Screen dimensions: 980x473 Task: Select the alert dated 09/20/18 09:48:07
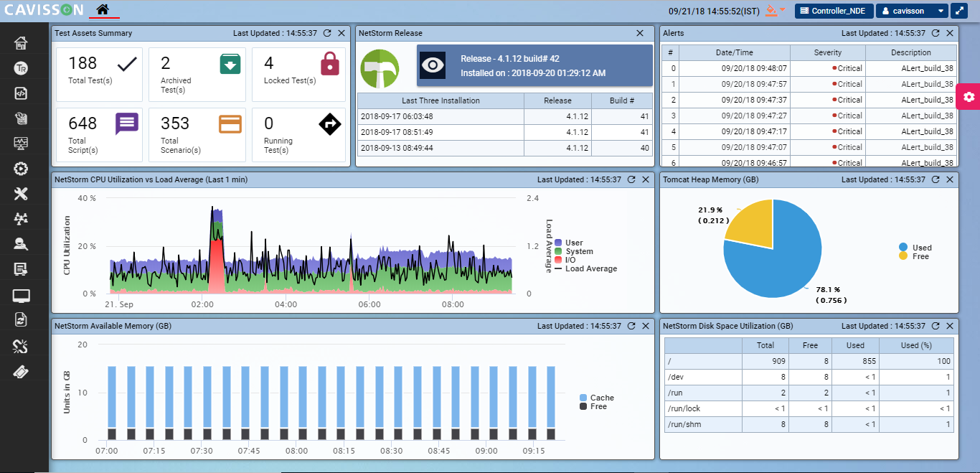point(809,68)
